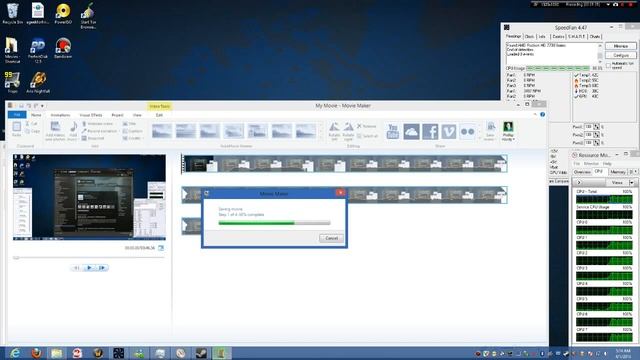640x360 pixels.
Task: Open the Overview tab in Resource Monitor
Action: 582,172
